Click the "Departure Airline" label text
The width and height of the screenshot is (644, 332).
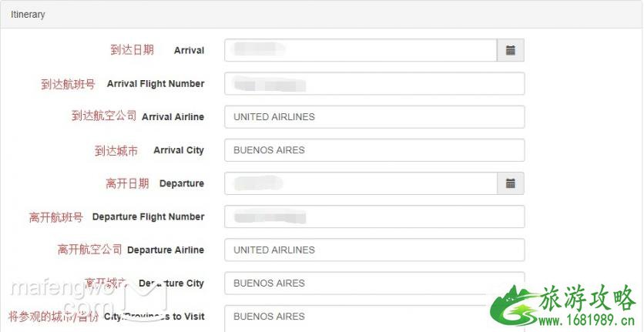(166, 250)
